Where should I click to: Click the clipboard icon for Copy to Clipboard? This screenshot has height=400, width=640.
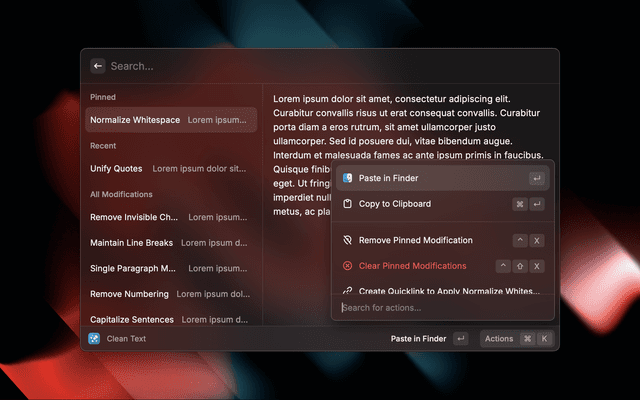coord(348,204)
